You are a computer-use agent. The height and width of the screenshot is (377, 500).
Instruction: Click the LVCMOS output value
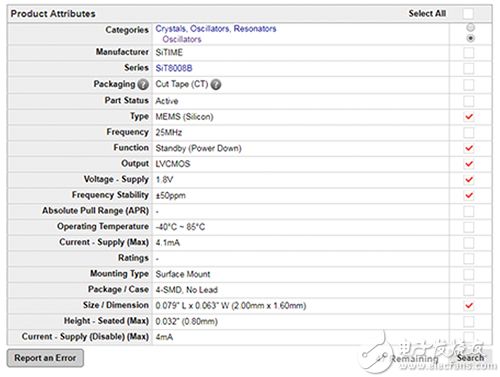coord(173,164)
